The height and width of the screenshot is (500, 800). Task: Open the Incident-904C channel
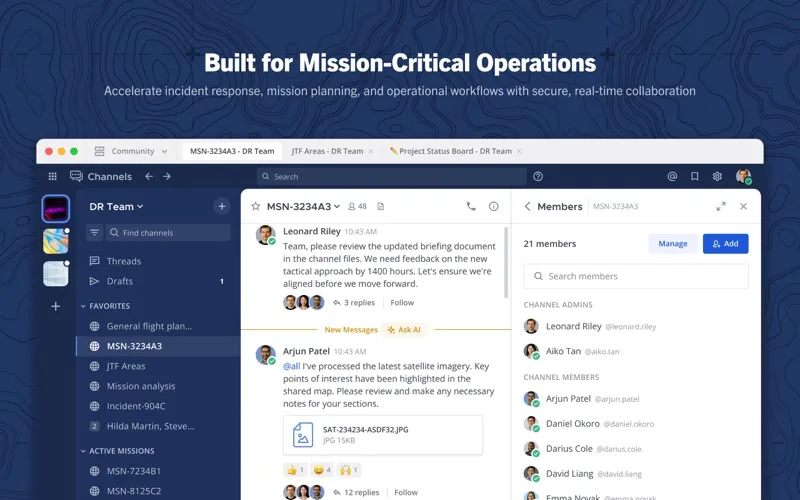(x=158, y=406)
